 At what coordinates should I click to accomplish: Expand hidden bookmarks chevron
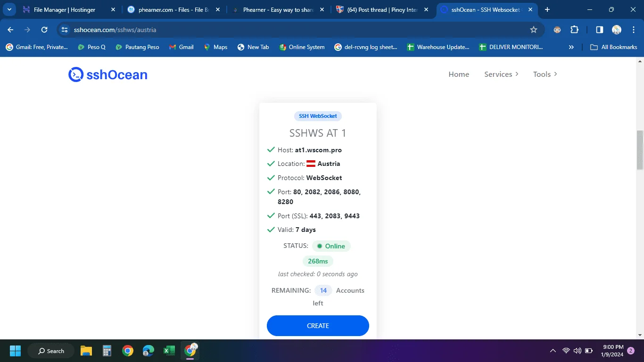click(x=571, y=47)
